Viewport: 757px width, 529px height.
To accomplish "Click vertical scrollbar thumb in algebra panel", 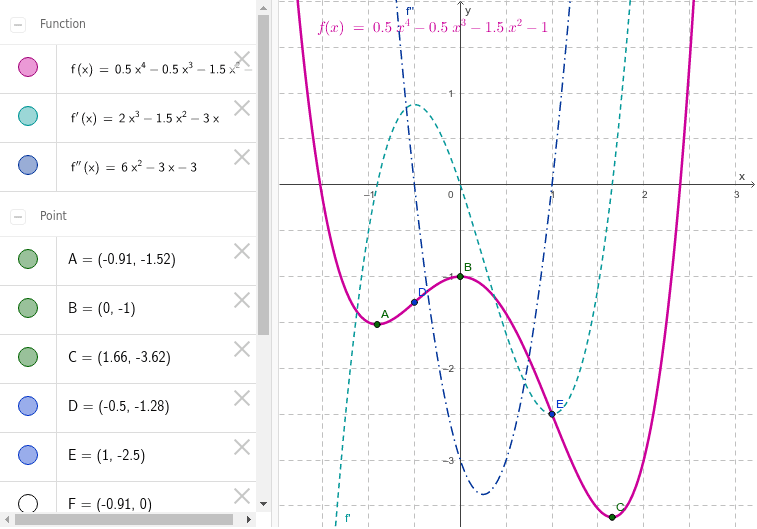I will click(263, 175).
